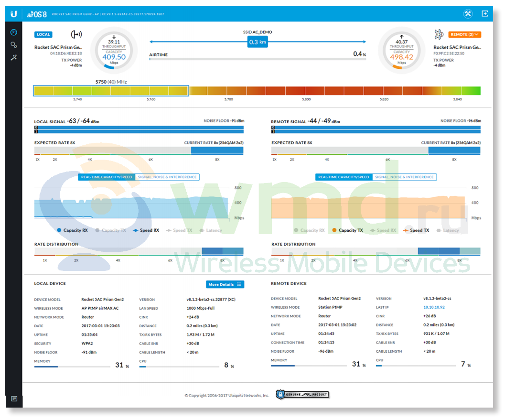505x420 pixels.
Task: Click the airOS 8 logo text
Action: pos(37,14)
